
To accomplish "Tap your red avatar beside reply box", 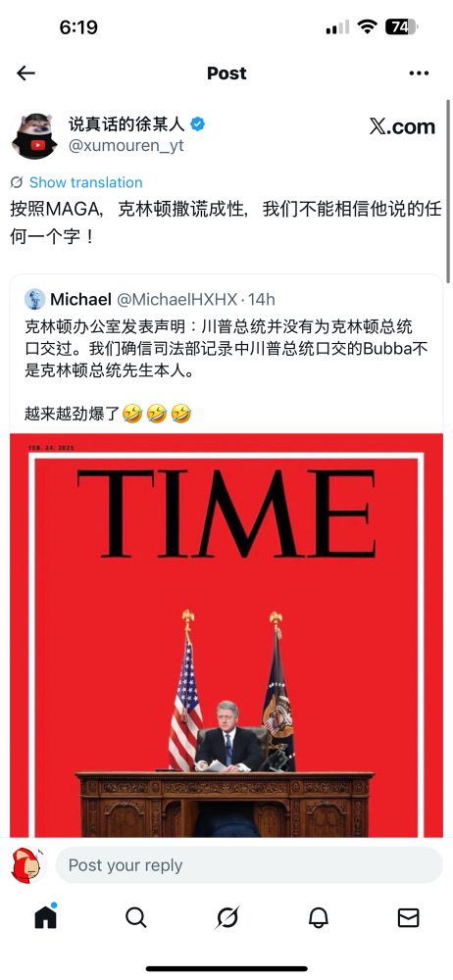I will 27,865.
